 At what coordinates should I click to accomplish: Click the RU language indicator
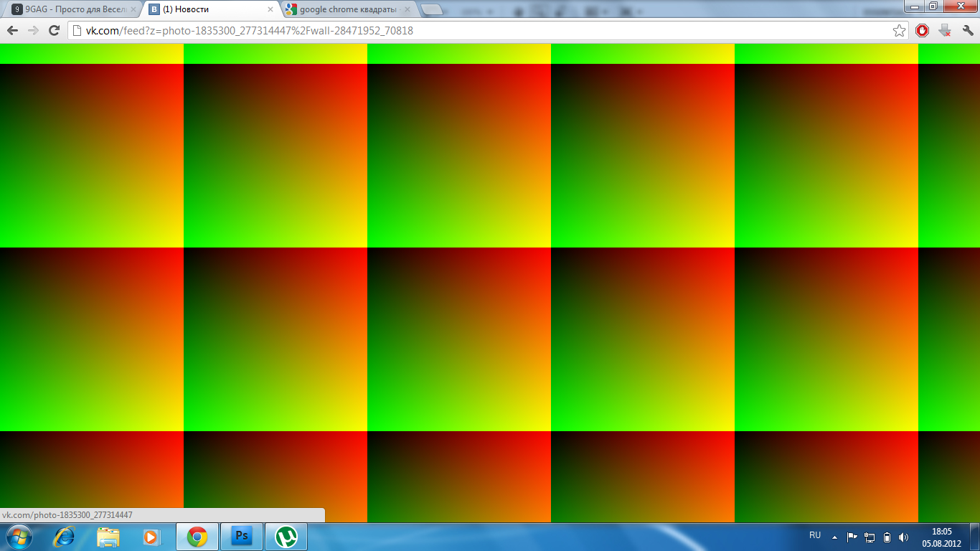[815, 536]
